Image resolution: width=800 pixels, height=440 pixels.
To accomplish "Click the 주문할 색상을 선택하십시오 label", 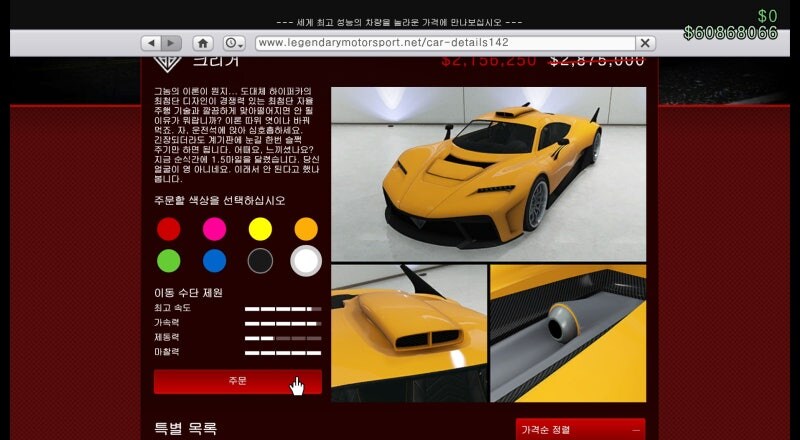I will tap(219, 201).
